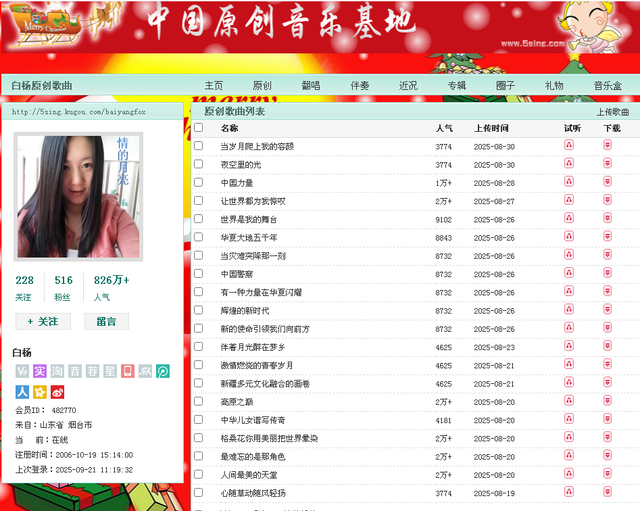The width and height of the screenshot is (640, 511).
Task: Download 有一种力量在华夏闪耀
Action: (607, 291)
